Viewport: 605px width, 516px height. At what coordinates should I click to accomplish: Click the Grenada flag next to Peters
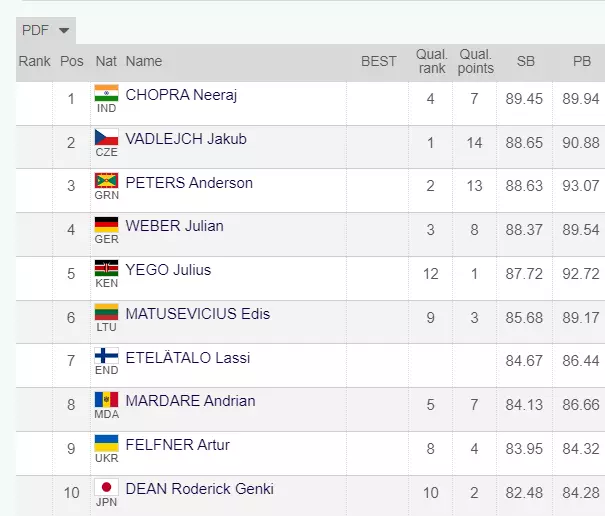click(106, 181)
